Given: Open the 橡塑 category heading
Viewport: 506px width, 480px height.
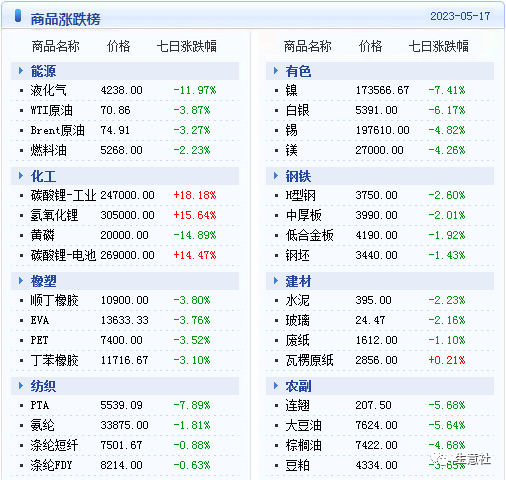Looking at the screenshot, I should pos(43,281).
